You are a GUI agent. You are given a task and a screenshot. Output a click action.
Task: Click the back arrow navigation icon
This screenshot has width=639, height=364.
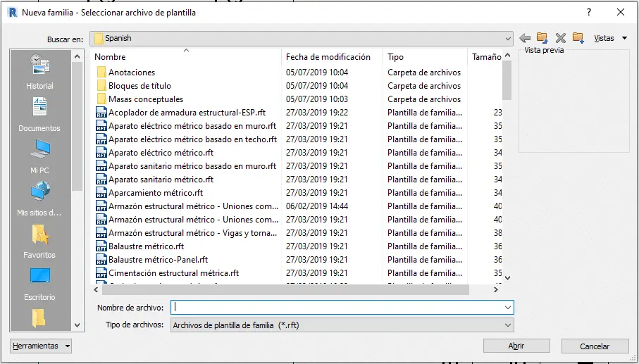525,38
